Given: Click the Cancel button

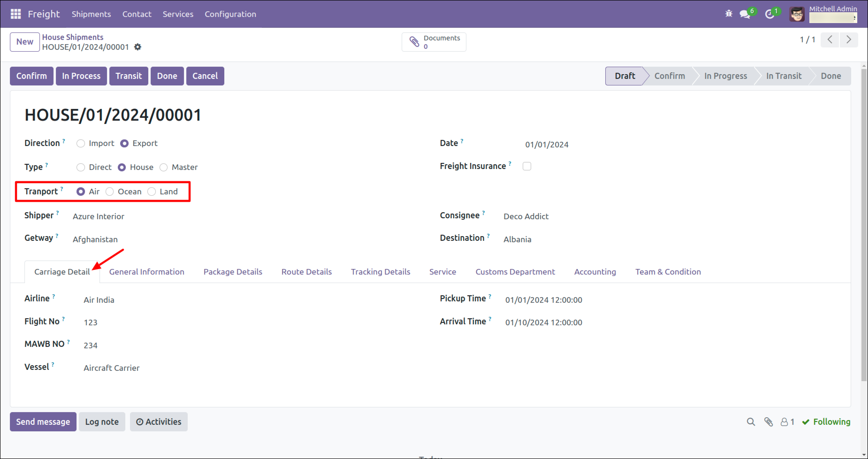Looking at the screenshot, I should pos(205,76).
